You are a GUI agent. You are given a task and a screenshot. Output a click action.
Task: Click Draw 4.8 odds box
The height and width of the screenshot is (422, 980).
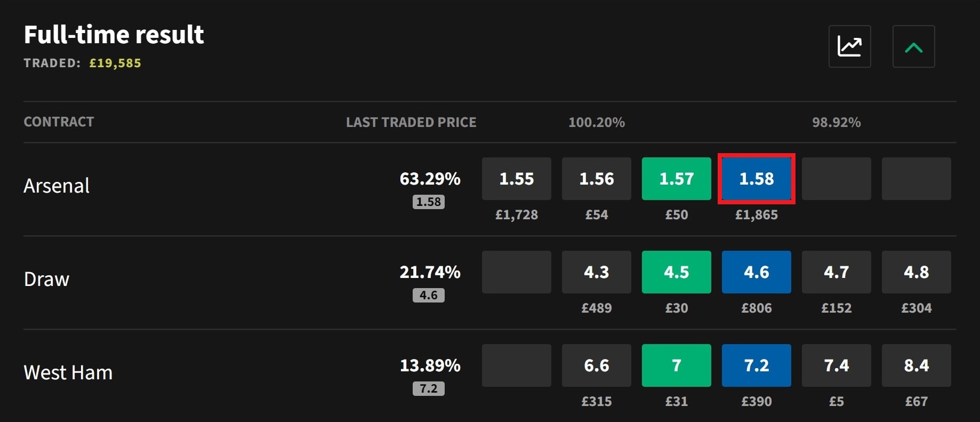tap(916, 272)
